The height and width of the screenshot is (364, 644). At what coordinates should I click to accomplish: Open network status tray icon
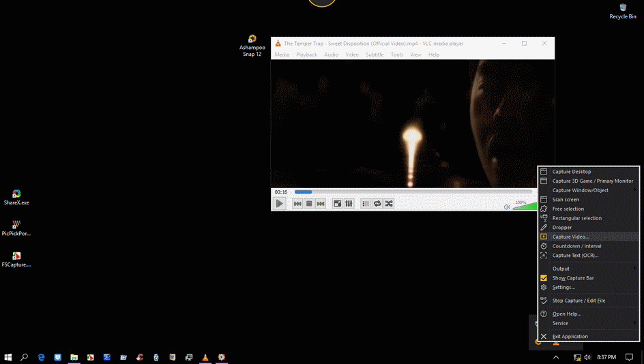click(x=577, y=357)
